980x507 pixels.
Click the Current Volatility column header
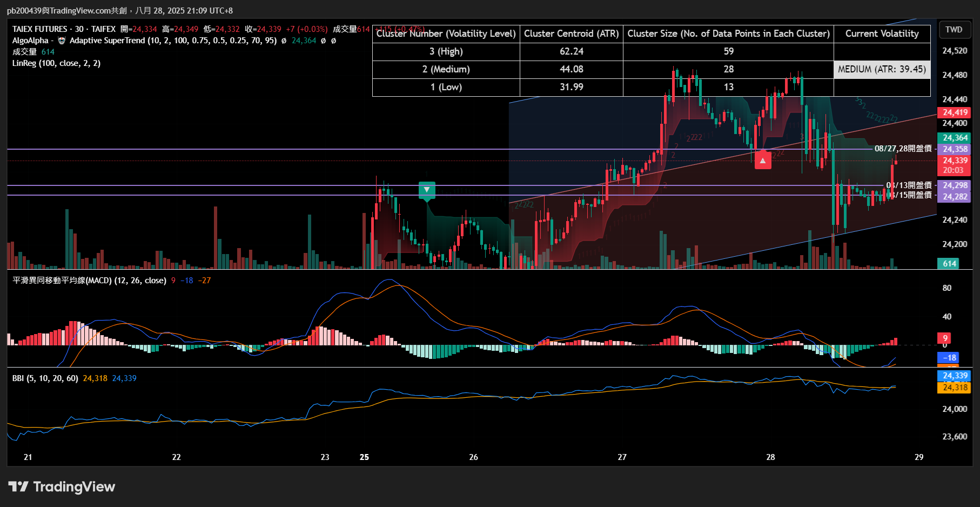tap(882, 34)
